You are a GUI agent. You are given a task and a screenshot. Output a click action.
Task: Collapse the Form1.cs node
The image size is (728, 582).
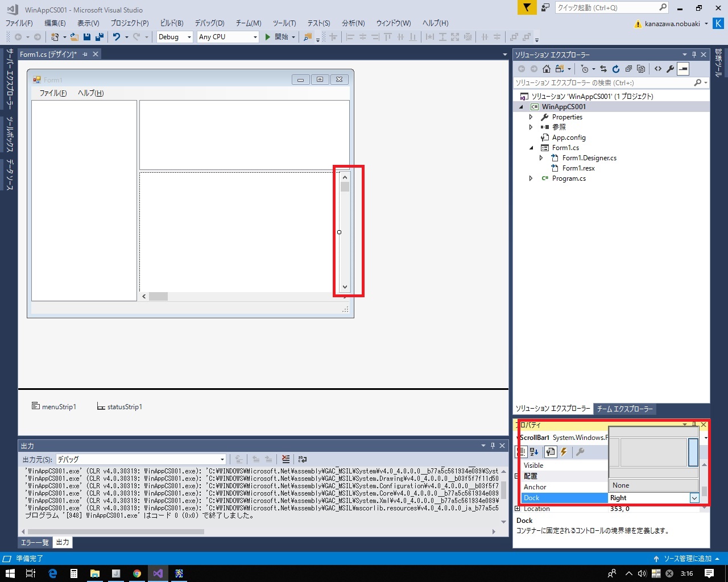531,148
